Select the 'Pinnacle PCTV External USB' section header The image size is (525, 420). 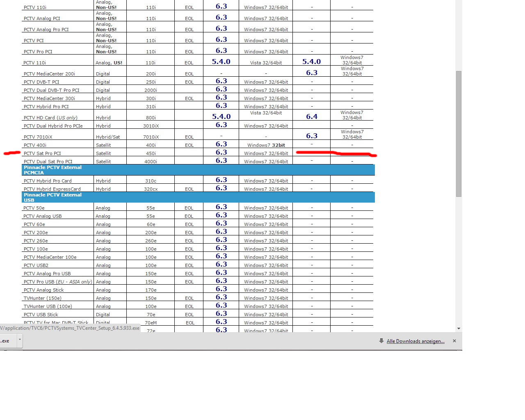click(198, 197)
